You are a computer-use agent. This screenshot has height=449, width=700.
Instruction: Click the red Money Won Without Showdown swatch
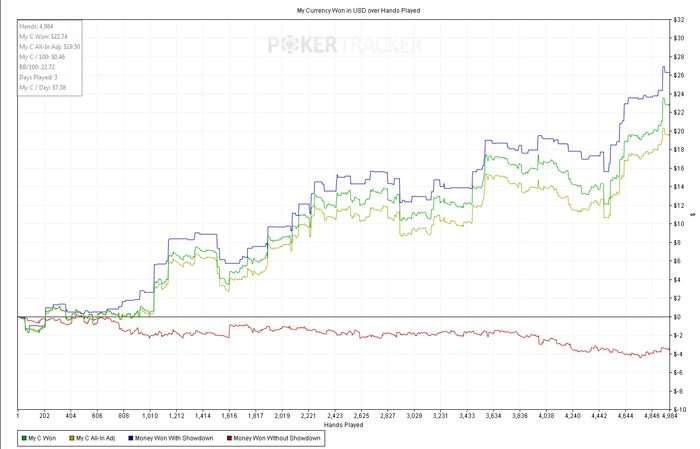(229, 438)
